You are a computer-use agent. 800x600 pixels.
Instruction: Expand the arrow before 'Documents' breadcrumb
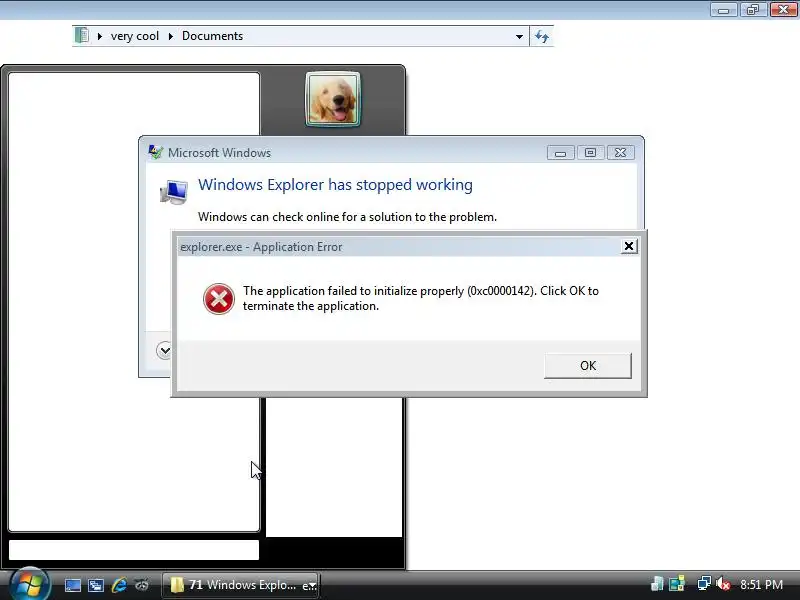(x=170, y=36)
